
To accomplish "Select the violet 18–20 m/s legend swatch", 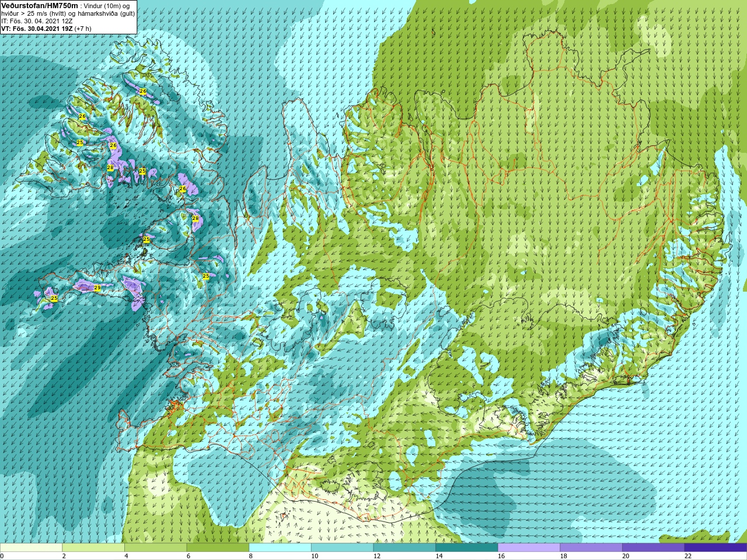I will click(591, 547).
